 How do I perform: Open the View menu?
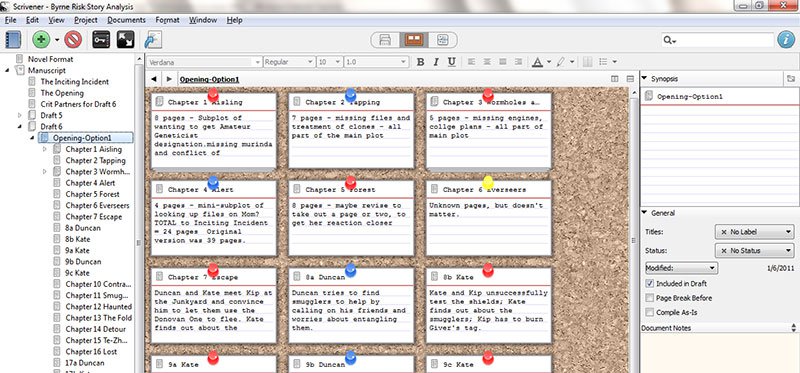(56, 20)
